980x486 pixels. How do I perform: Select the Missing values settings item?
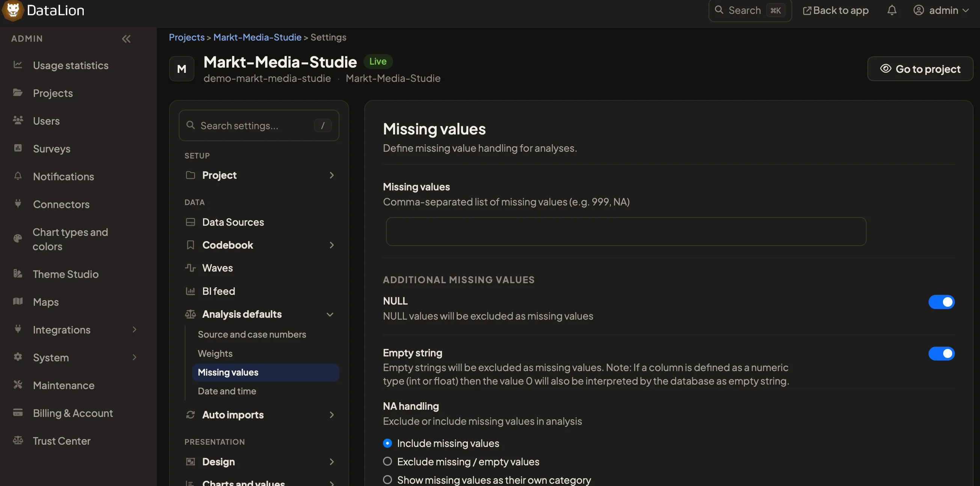(265, 373)
